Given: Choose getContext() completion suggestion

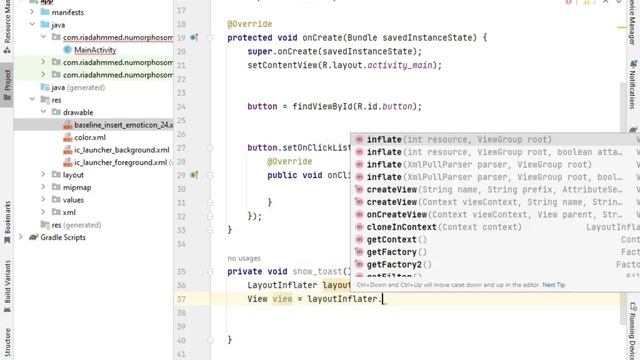Looking at the screenshot, I should coord(495,240).
